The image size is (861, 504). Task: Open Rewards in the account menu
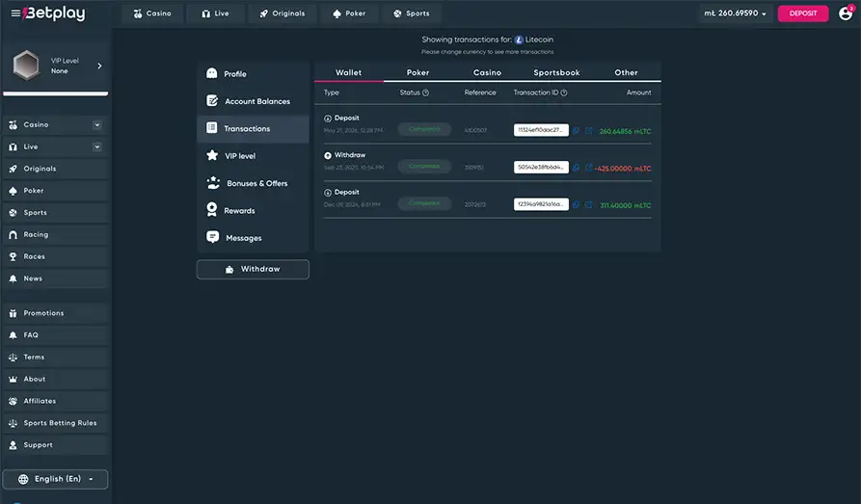254,211
